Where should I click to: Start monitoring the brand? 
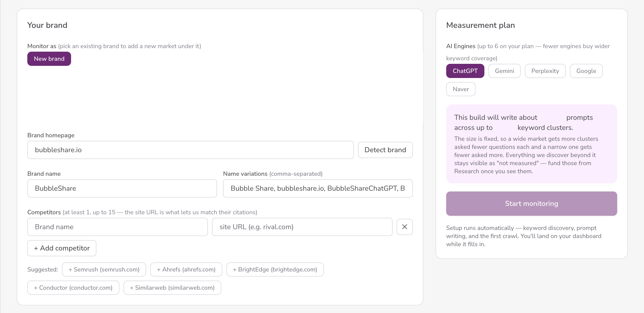coord(531,204)
